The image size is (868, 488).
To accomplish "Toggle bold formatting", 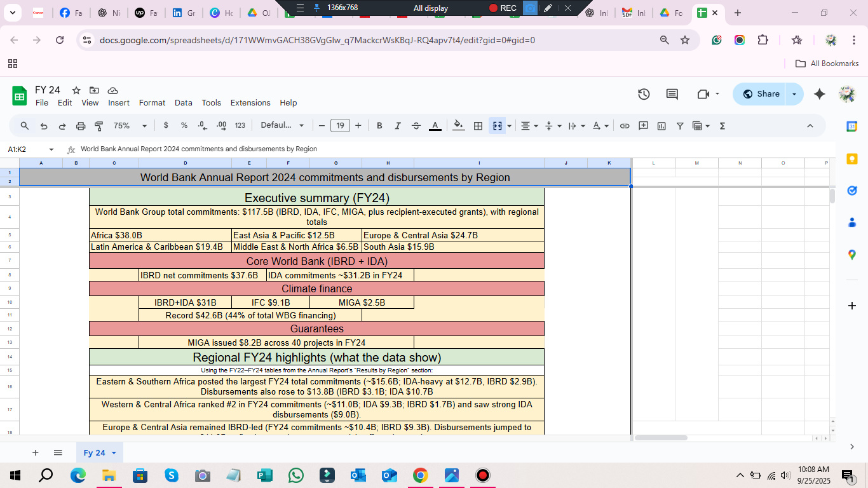I will pos(379,126).
